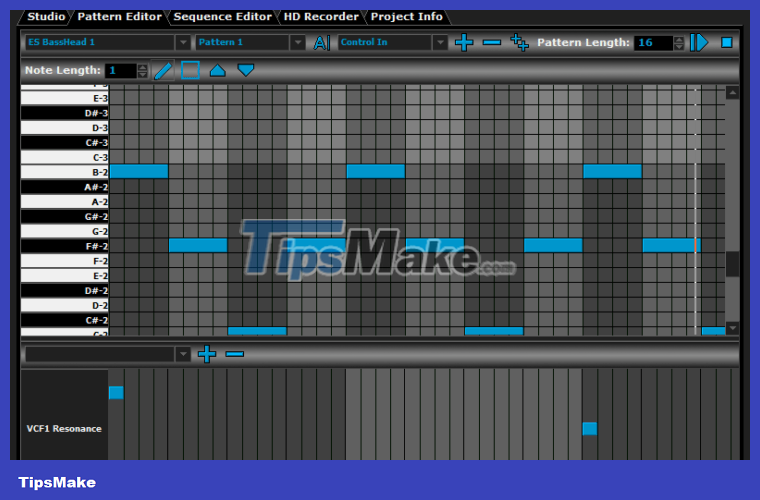The width and height of the screenshot is (760, 500).
Task: Expand the ES BassHead 1 instrument dropdown
Action: [183, 43]
